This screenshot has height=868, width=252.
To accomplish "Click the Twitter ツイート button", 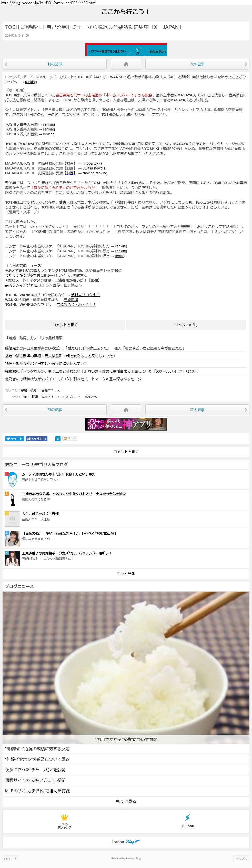I will pyautogui.click(x=15, y=439).
